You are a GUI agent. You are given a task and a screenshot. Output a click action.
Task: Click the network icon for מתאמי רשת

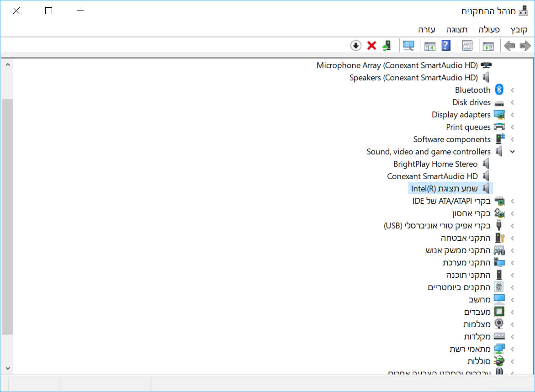coord(499,348)
